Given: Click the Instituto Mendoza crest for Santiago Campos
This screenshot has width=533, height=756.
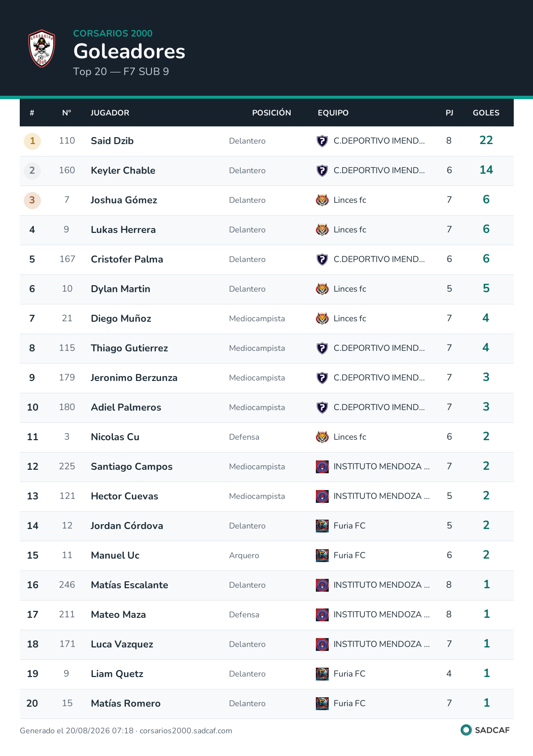Looking at the screenshot, I should [322, 467].
